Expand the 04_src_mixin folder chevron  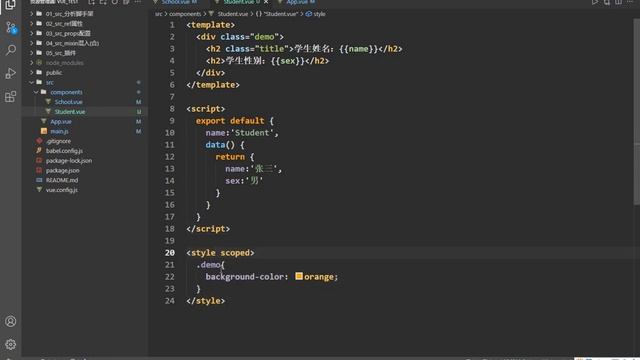(31, 43)
